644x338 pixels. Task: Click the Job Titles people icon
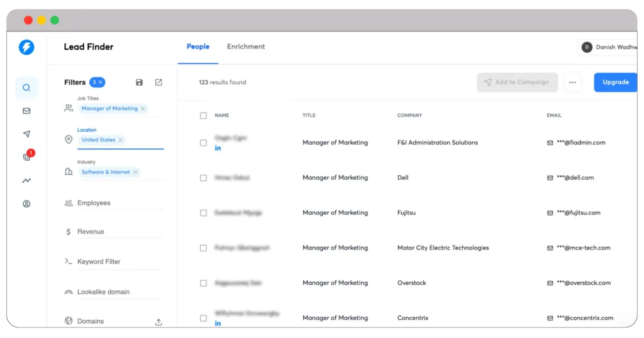[69, 108]
